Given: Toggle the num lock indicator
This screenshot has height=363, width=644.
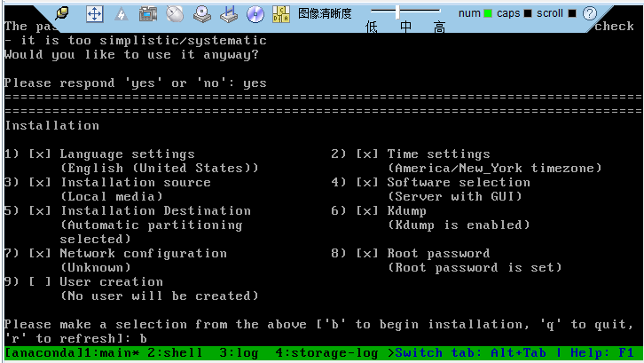Looking at the screenshot, I should [488, 13].
